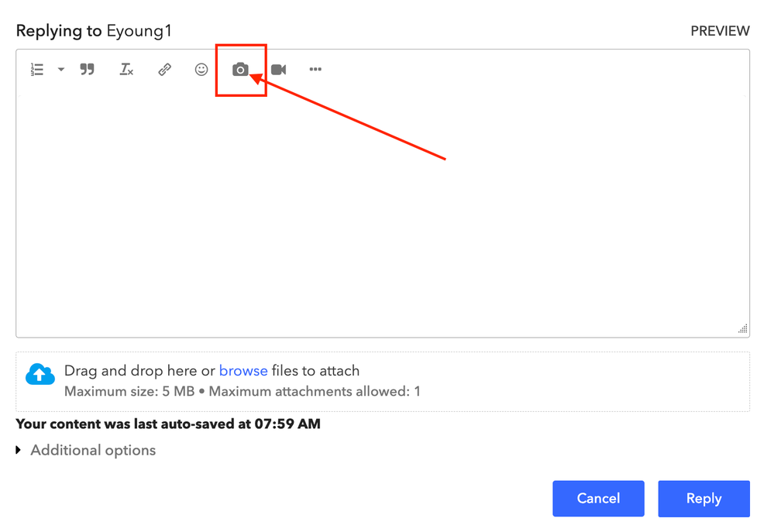Open the emoji picker smiley icon
Screen dimensions: 774x532
201,70
